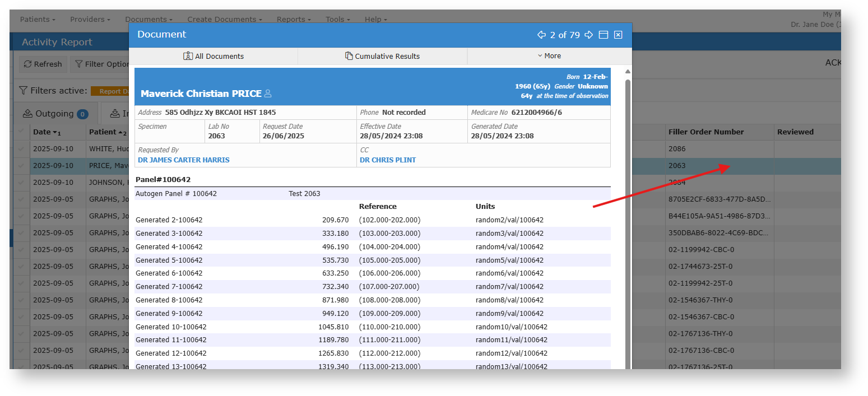Show Cumulative Results for this patient

click(x=382, y=56)
